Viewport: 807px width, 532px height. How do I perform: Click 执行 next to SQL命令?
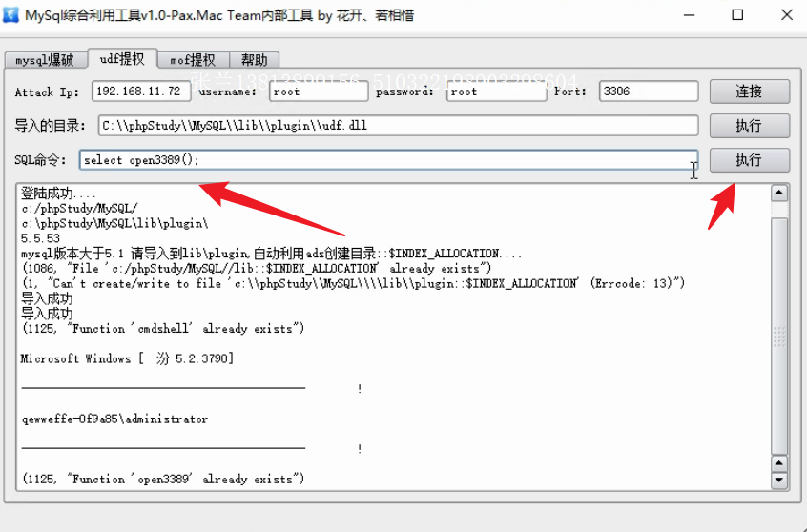pos(750,160)
